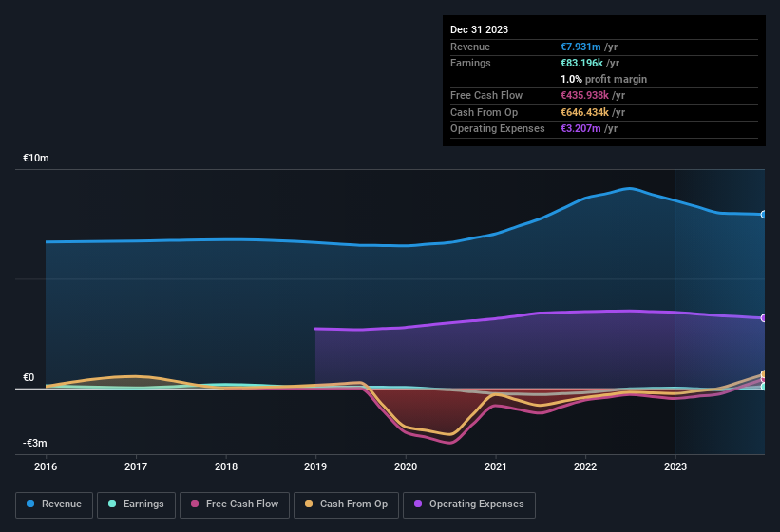Click the Revenue end-point marker on chart

click(x=764, y=215)
